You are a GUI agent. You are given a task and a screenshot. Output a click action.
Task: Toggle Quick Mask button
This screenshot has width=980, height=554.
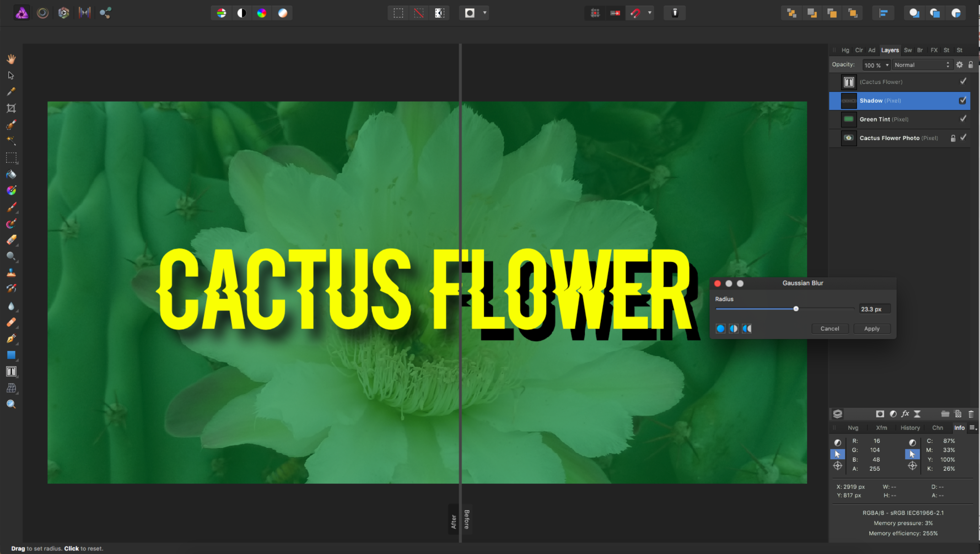tap(470, 13)
